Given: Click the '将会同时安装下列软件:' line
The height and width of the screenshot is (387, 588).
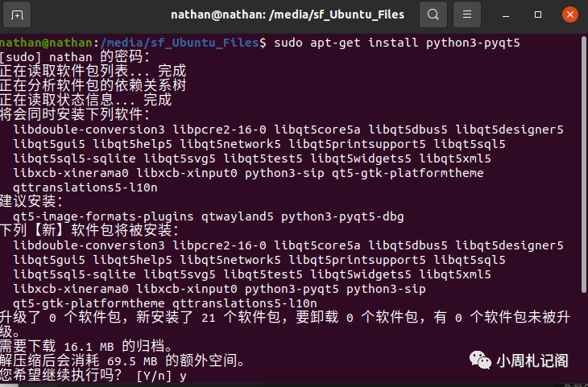Looking at the screenshot, I should pos(75,114).
